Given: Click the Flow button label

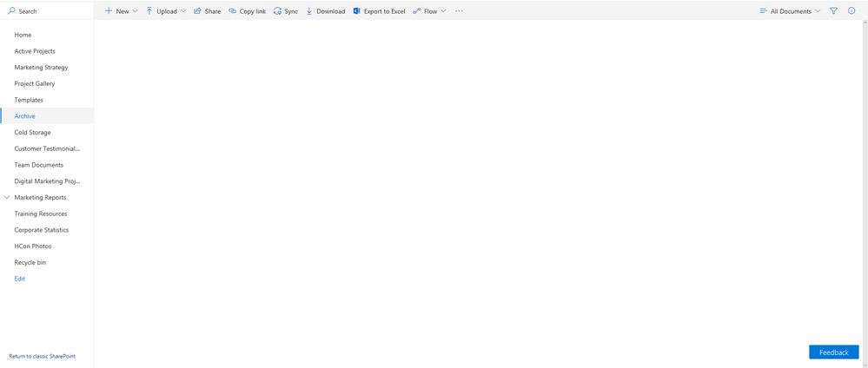Looking at the screenshot, I should (x=430, y=11).
